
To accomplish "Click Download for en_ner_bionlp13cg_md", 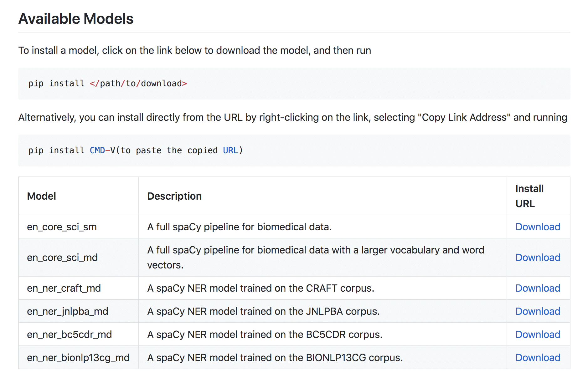I will [538, 358].
